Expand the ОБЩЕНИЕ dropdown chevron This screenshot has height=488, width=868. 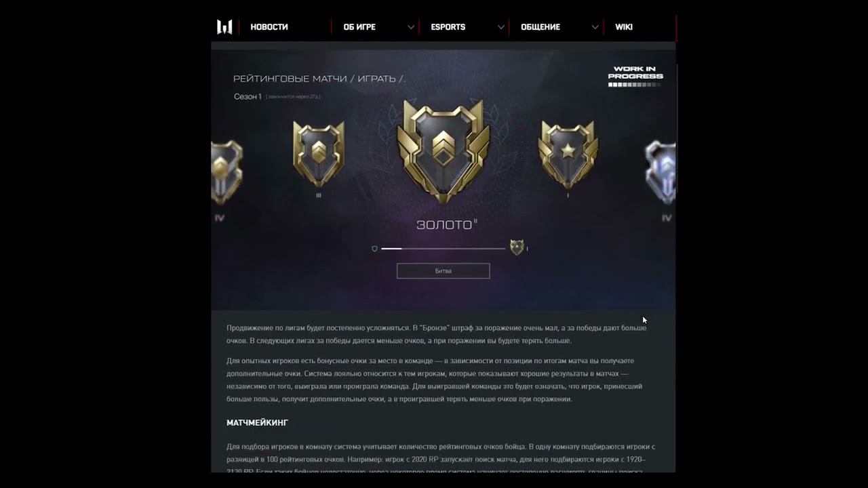click(595, 27)
